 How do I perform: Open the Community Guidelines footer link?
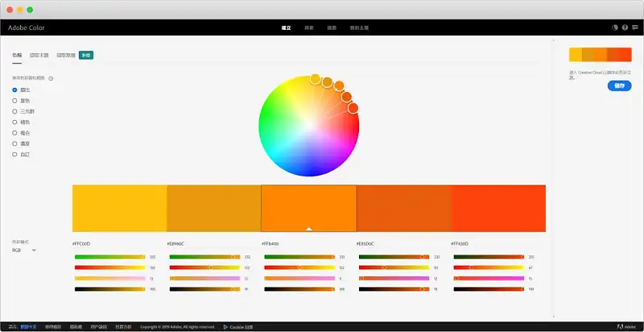click(x=123, y=327)
